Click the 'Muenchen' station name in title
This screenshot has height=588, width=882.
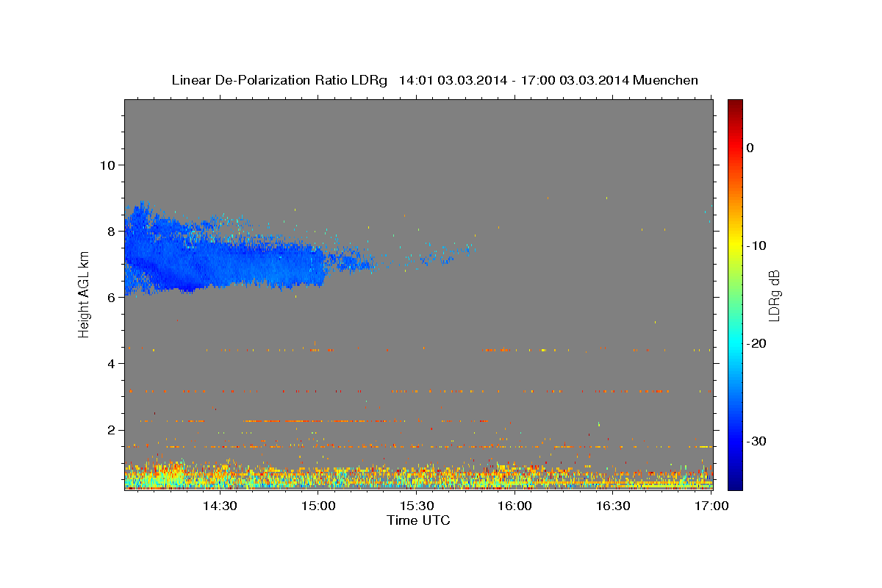tap(666, 80)
